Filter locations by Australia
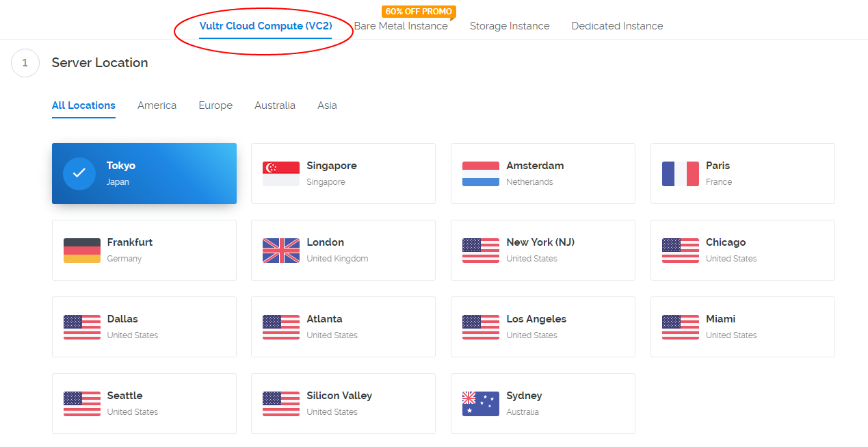This screenshot has width=868, height=447. 275,105
